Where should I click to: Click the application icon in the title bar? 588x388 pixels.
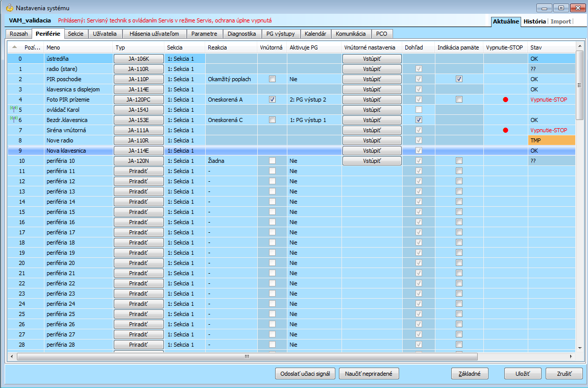coord(9,8)
